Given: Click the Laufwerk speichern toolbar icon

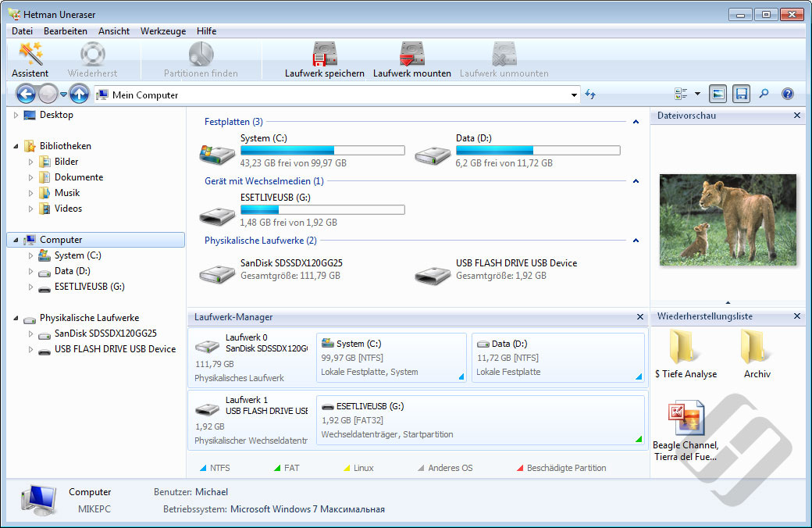Looking at the screenshot, I should click(324, 60).
